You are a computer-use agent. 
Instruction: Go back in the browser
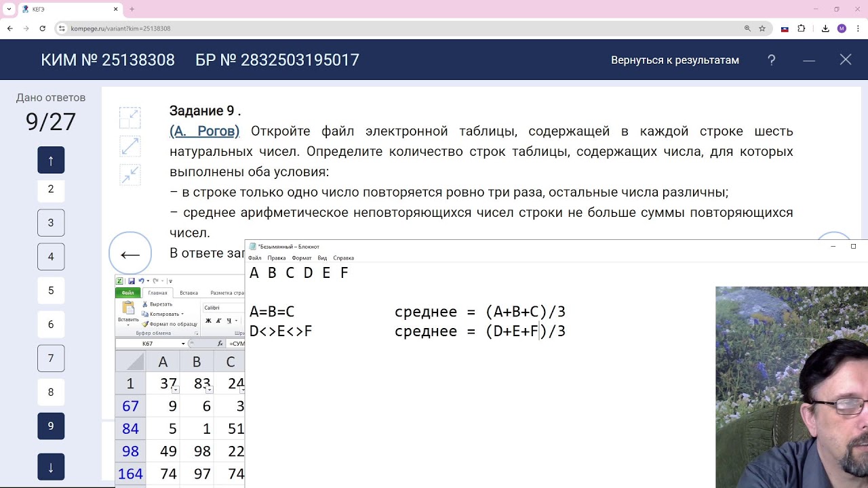(x=9, y=28)
